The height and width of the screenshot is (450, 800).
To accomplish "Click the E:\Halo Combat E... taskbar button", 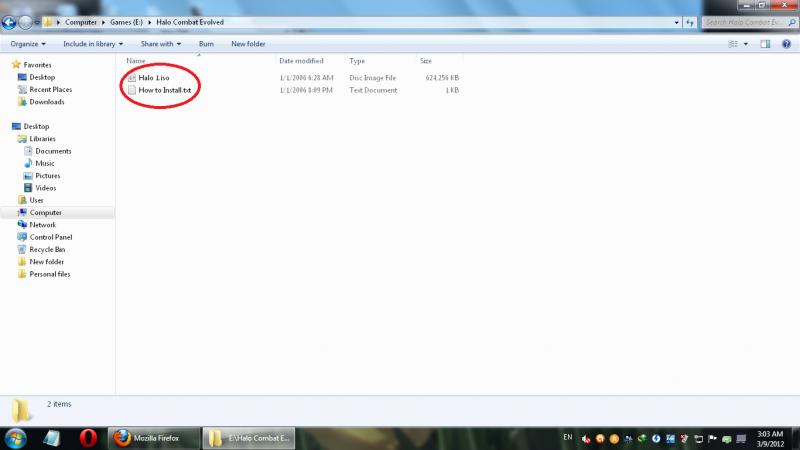I will (249, 438).
